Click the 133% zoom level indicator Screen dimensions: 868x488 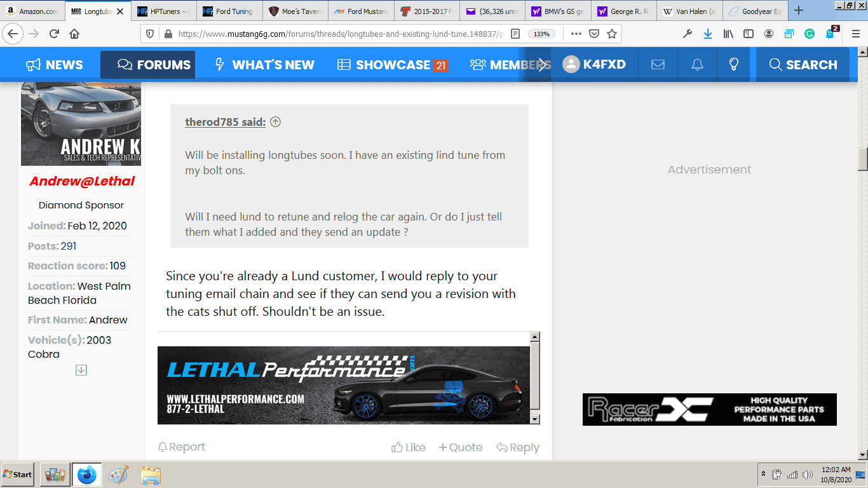(x=542, y=34)
